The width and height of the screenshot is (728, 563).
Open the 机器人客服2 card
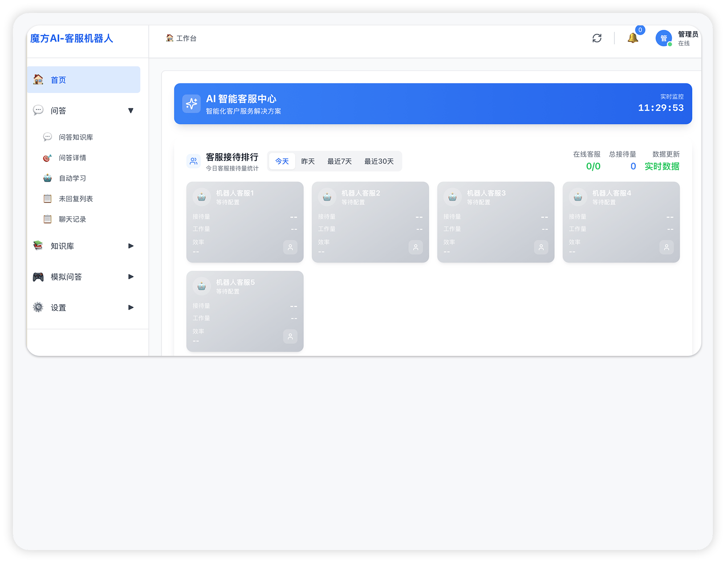pyautogui.click(x=370, y=222)
